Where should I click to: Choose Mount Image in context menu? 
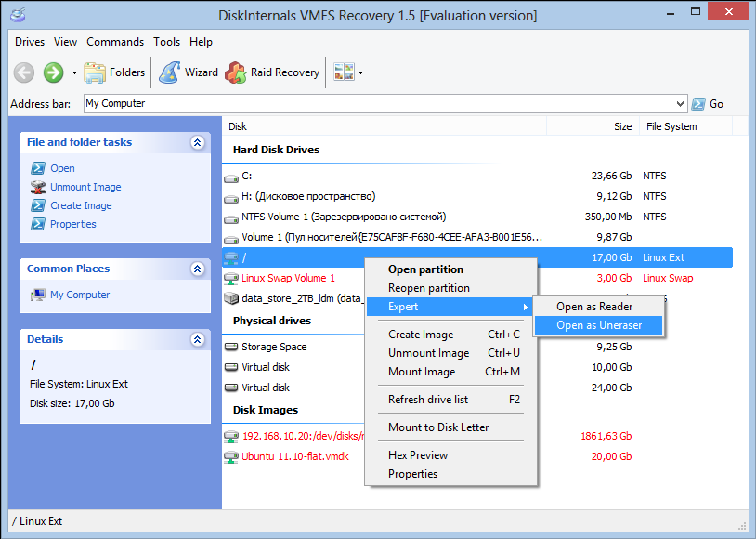click(x=451, y=372)
